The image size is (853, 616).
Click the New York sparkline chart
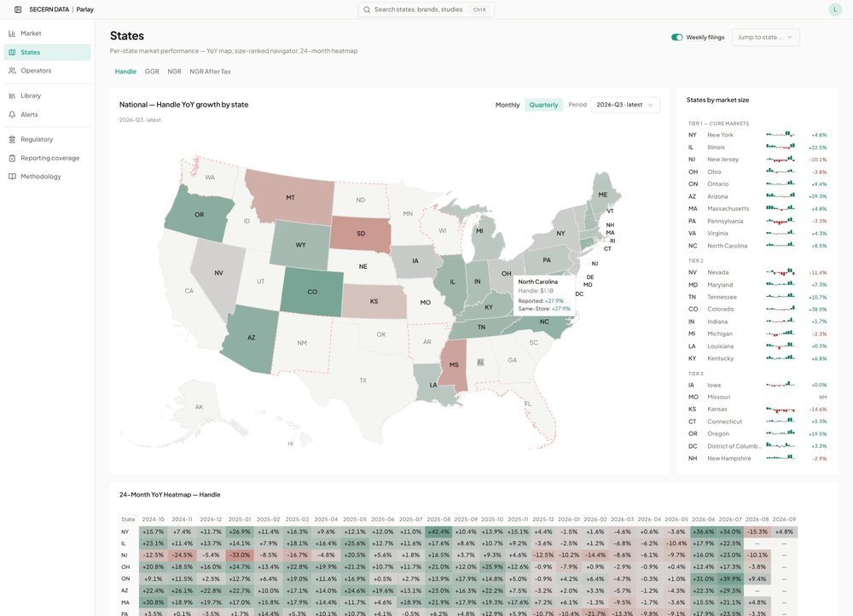coord(780,135)
